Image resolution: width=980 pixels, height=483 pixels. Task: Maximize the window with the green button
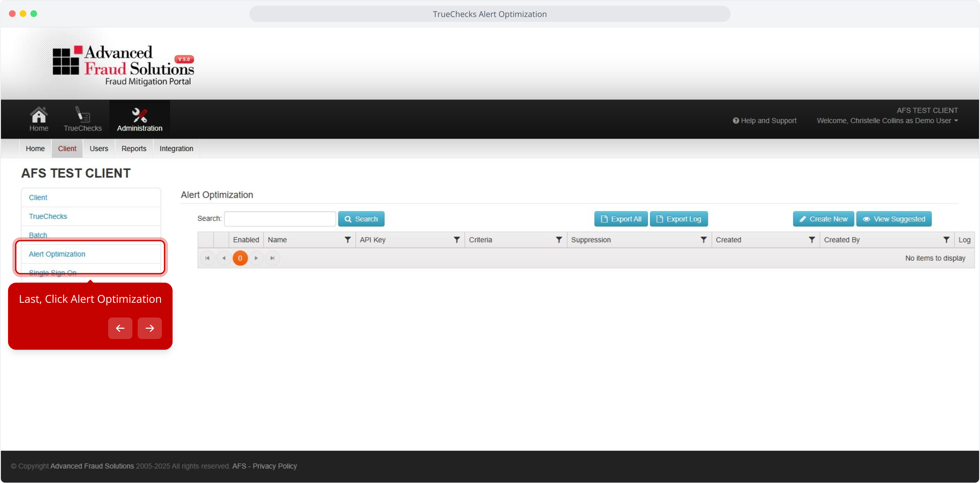pyautogui.click(x=34, y=14)
